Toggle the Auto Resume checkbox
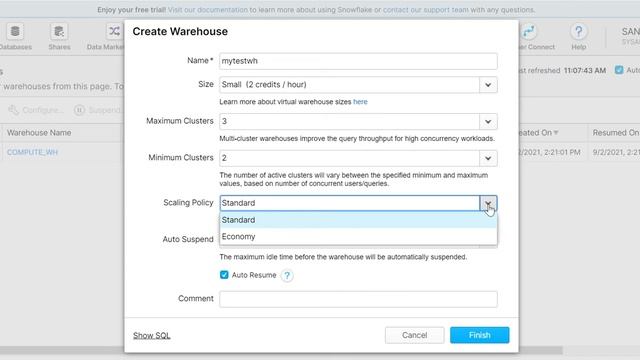The width and height of the screenshot is (640, 360). [224, 275]
